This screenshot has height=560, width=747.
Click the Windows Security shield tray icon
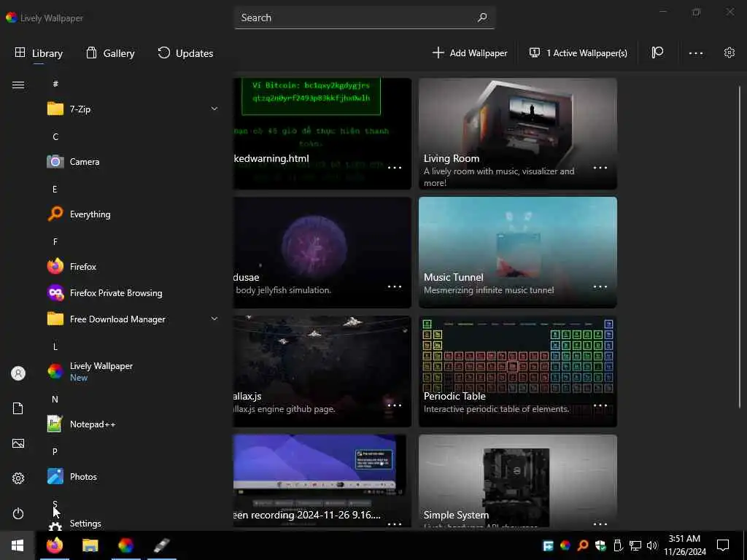click(600, 545)
